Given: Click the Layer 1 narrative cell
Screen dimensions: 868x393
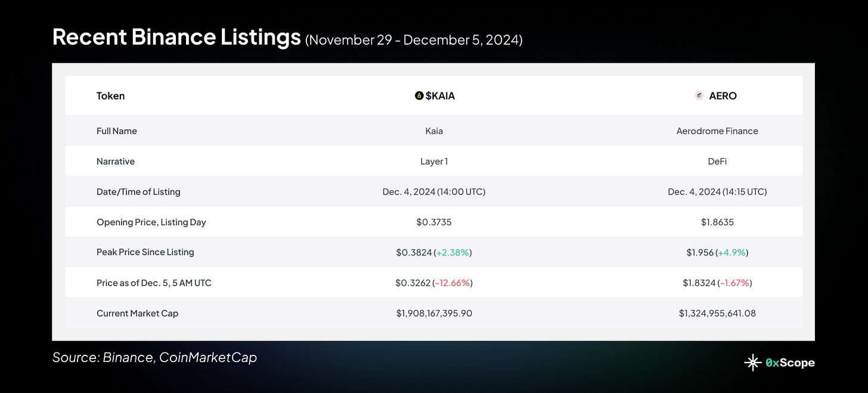Looking at the screenshot, I should pyautogui.click(x=434, y=161).
